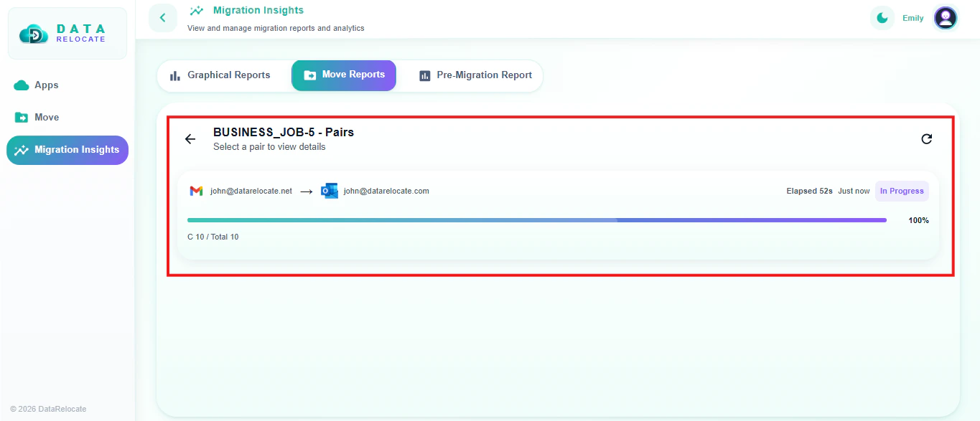Click the BUSINESS_JOB-5 - Pairs heading

(x=284, y=133)
